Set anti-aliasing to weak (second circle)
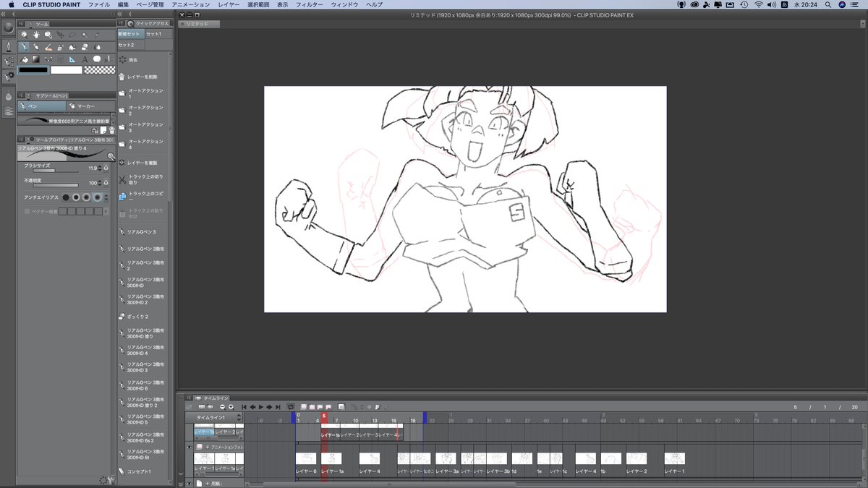 tap(76, 197)
